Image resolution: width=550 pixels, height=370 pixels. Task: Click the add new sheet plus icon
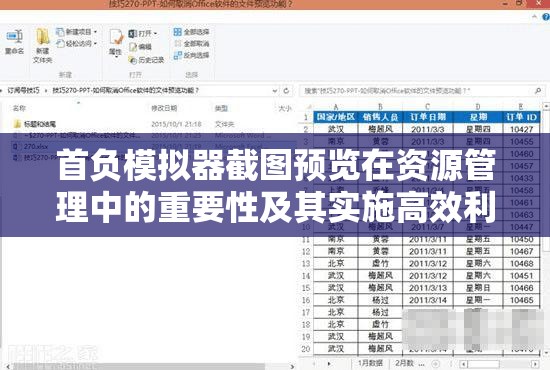click(435, 364)
